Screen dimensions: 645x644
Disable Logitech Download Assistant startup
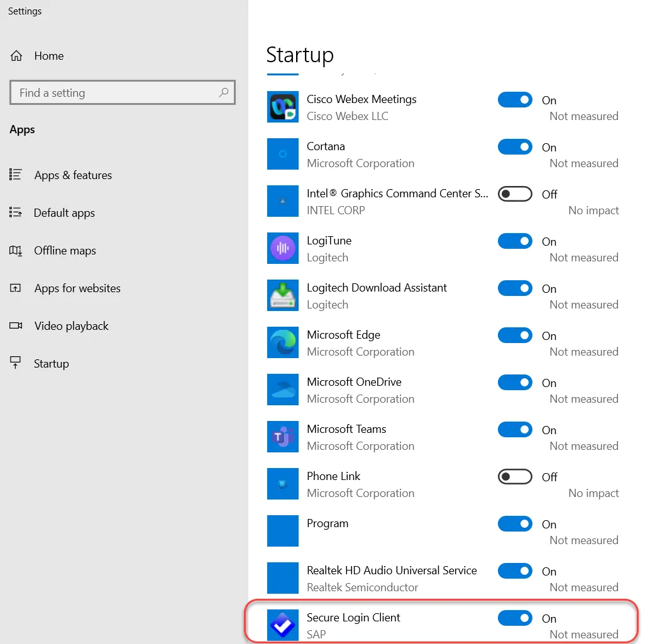[x=515, y=288]
